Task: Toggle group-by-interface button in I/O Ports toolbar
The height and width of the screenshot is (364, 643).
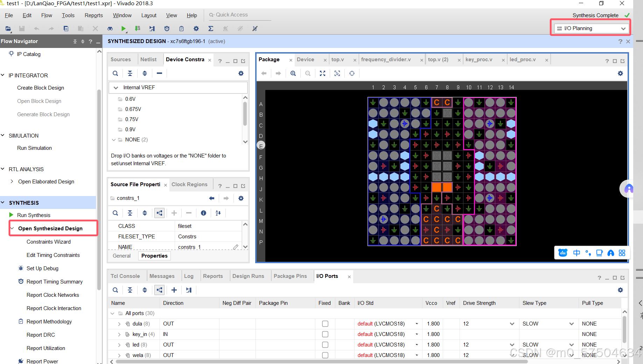Action: click(x=159, y=290)
